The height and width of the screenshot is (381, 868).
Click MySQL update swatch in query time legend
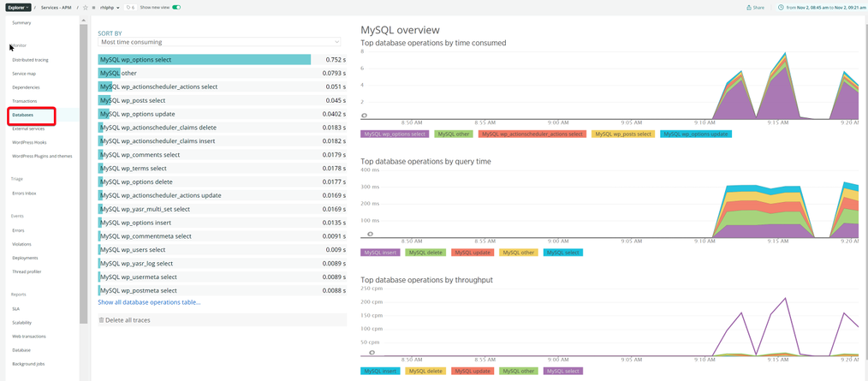pos(473,253)
